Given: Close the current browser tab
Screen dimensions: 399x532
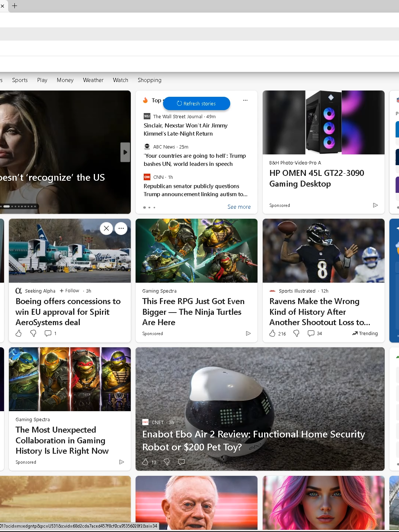Looking at the screenshot, I should click(2, 6).
